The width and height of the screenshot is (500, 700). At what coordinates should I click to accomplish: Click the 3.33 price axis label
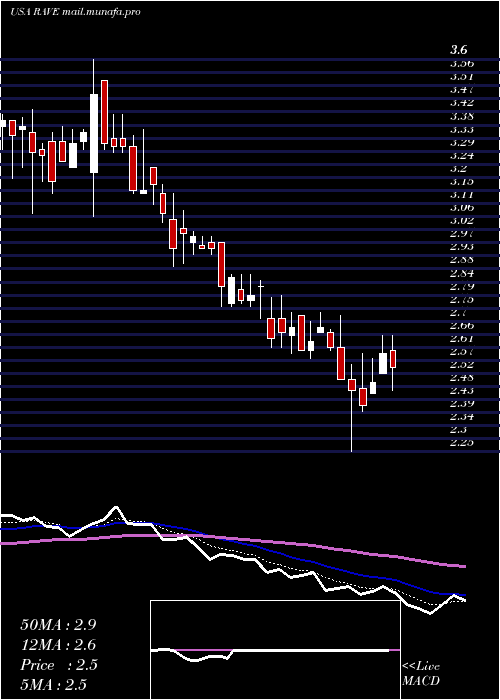[x=462, y=129]
